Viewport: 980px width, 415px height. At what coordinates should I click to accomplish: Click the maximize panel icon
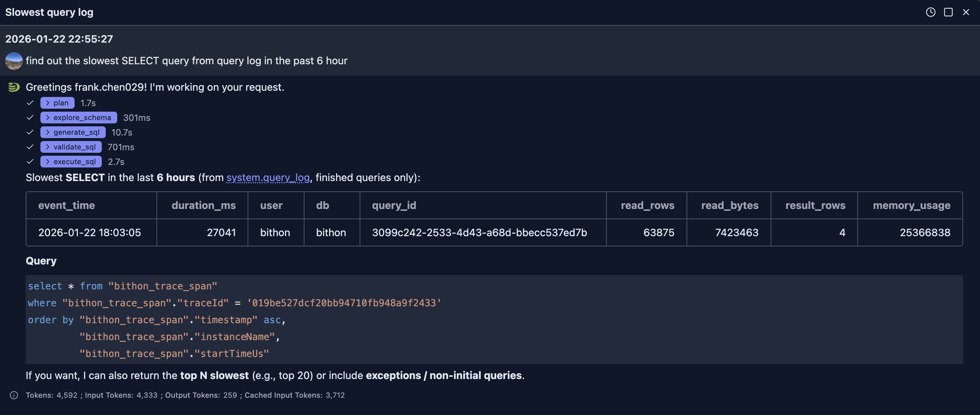948,12
